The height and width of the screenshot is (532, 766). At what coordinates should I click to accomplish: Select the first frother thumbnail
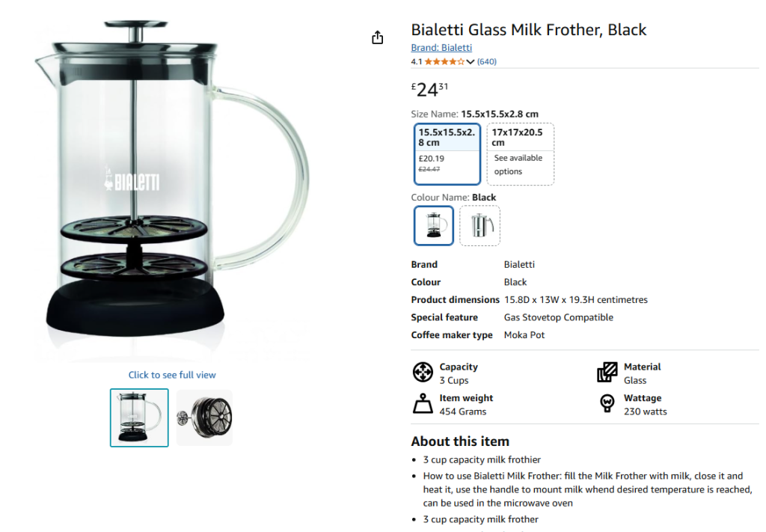tap(139, 418)
